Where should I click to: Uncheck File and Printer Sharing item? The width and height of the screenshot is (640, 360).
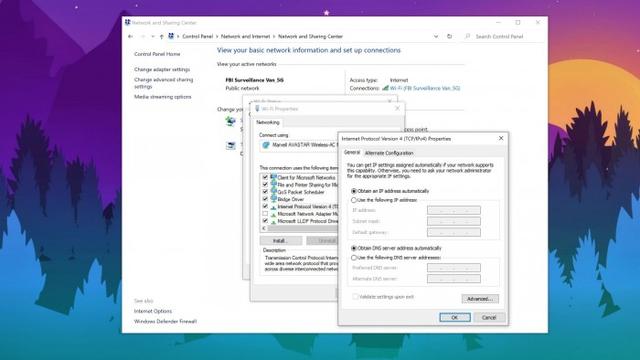pyautogui.click(x=265, y=184)
